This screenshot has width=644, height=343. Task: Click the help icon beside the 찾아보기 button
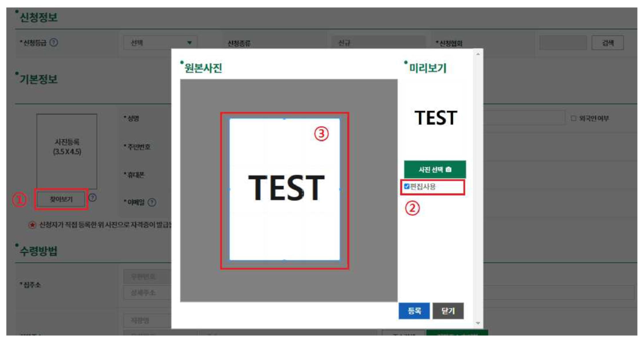[x=93, y=198]
